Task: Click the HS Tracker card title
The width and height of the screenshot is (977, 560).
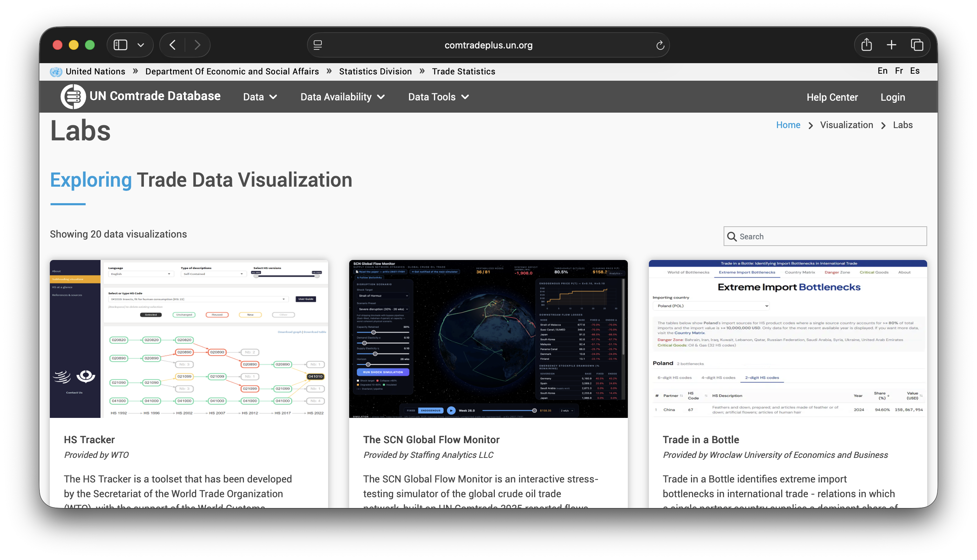Action: pos(89,440)
